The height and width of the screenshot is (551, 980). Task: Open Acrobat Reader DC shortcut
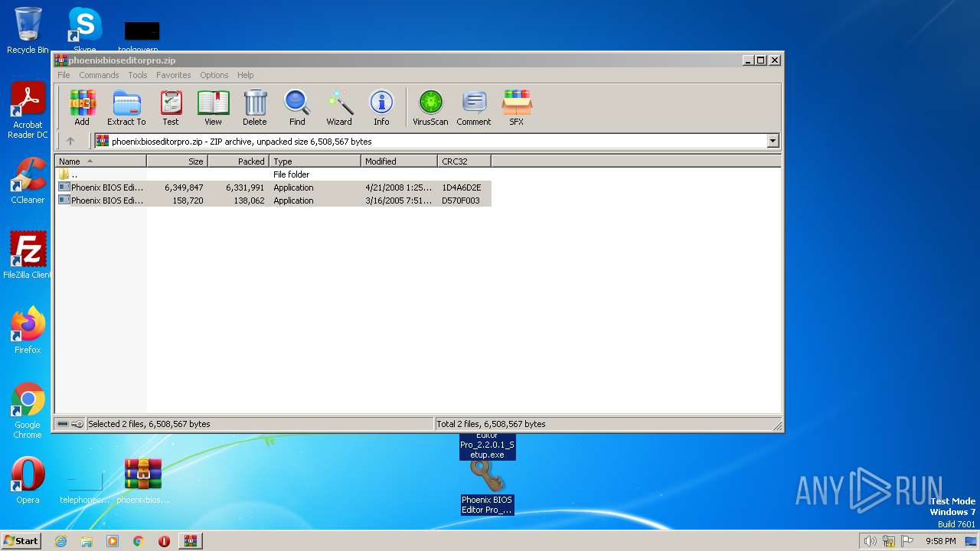click(28, 111)
